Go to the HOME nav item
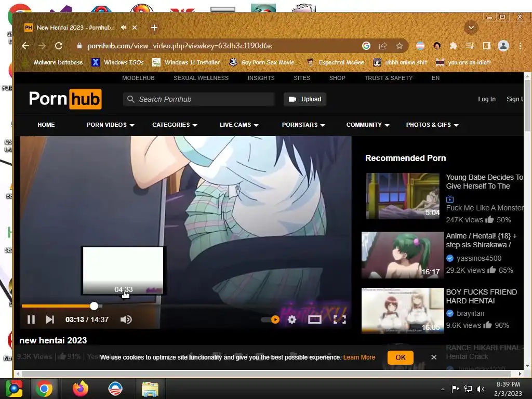 (x=46, y=125)
